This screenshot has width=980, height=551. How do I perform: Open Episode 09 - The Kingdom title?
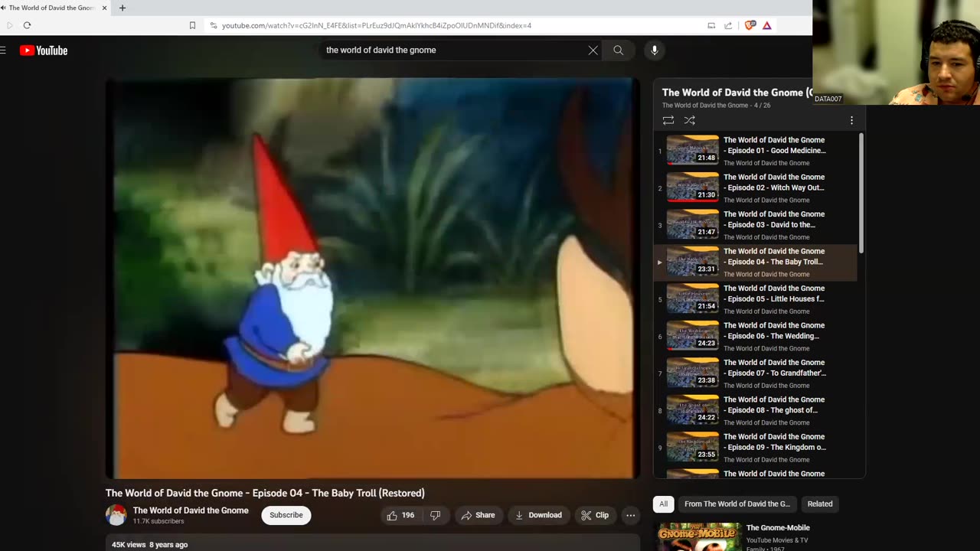pos(775,442)
